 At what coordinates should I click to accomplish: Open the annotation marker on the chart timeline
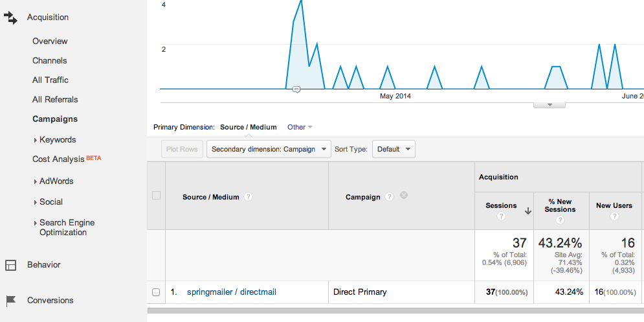(x=296, y=89)
